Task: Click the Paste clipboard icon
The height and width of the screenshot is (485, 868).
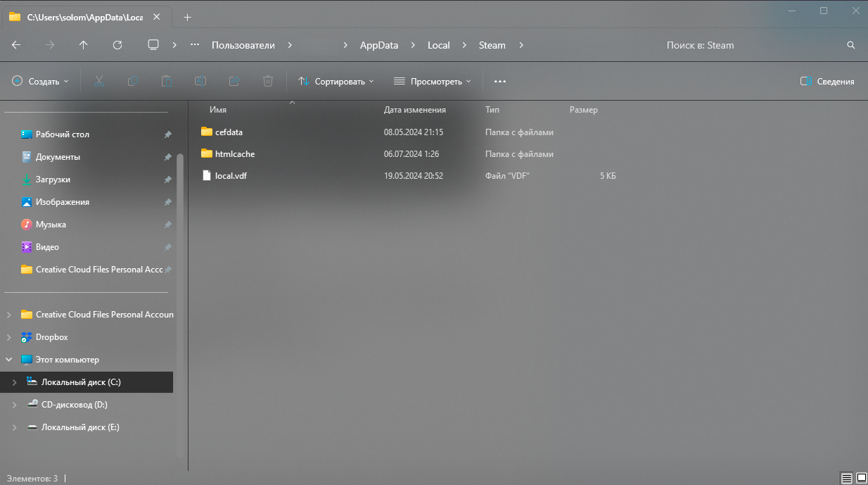Action: coord(167,82)
